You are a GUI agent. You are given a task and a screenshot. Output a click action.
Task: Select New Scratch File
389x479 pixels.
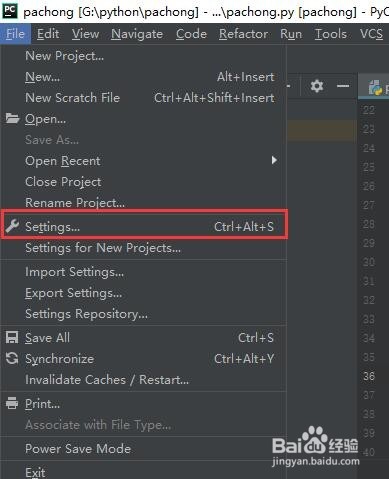(x=73, y=98)
